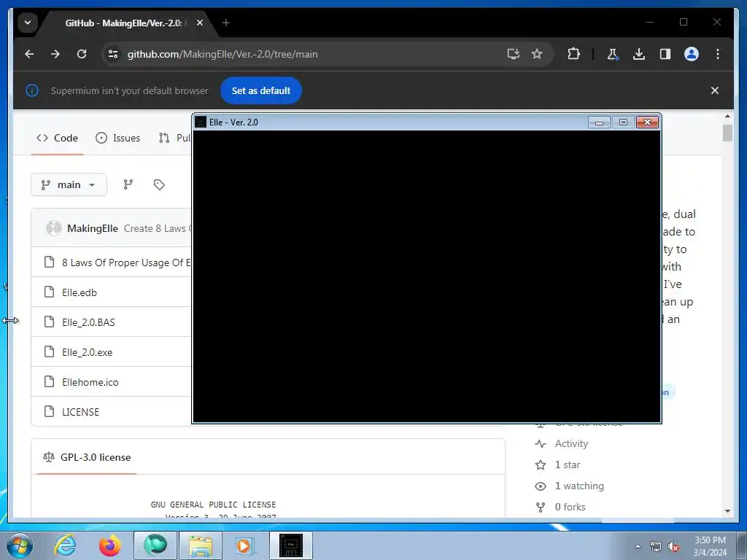This screenshot has height=560, width=747.
Task: Bookmark this page with the star icon
Action: pyautogui.click(x=537, y=54)
